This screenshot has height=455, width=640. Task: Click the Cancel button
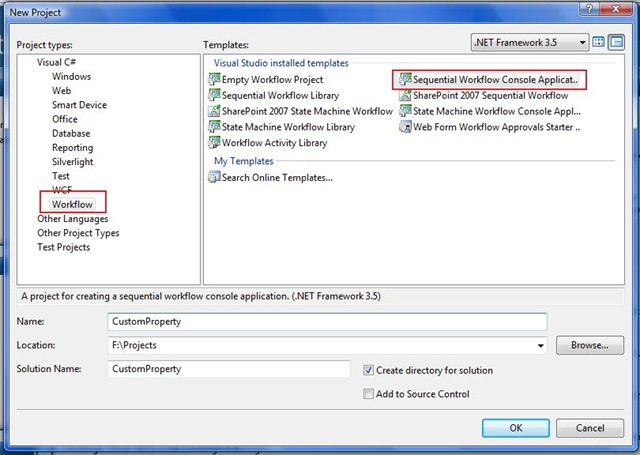[590, 428]
